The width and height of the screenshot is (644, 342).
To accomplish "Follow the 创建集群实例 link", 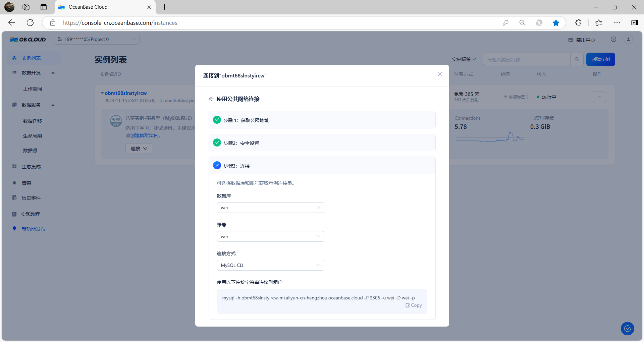I will [145, 135].
